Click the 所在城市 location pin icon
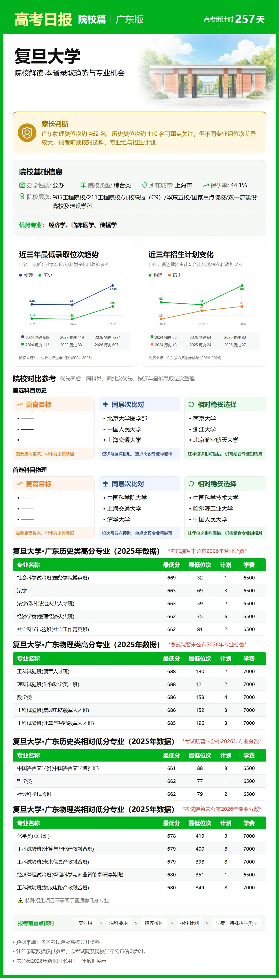Viewport: 279px width, 980px height. 145,185
